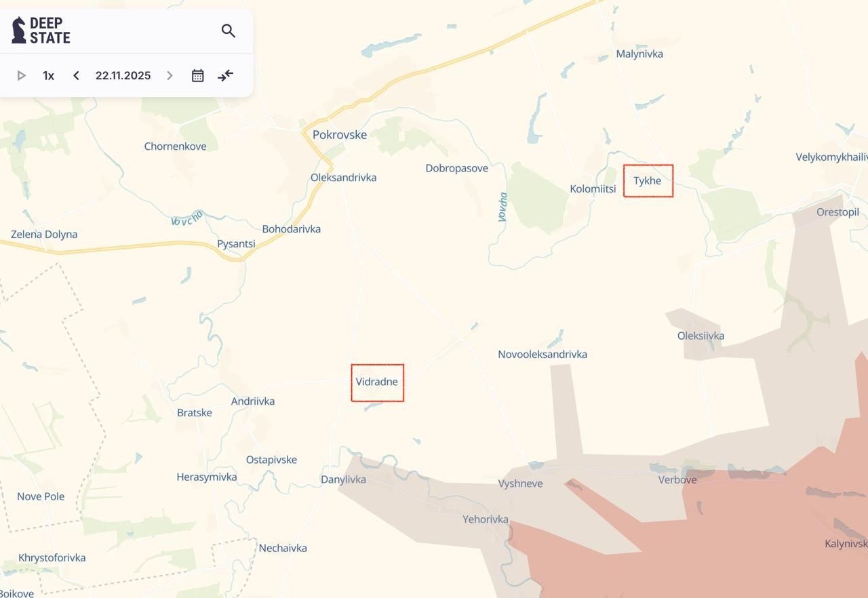Click the 22.11.2025 date field

(123, 75)
